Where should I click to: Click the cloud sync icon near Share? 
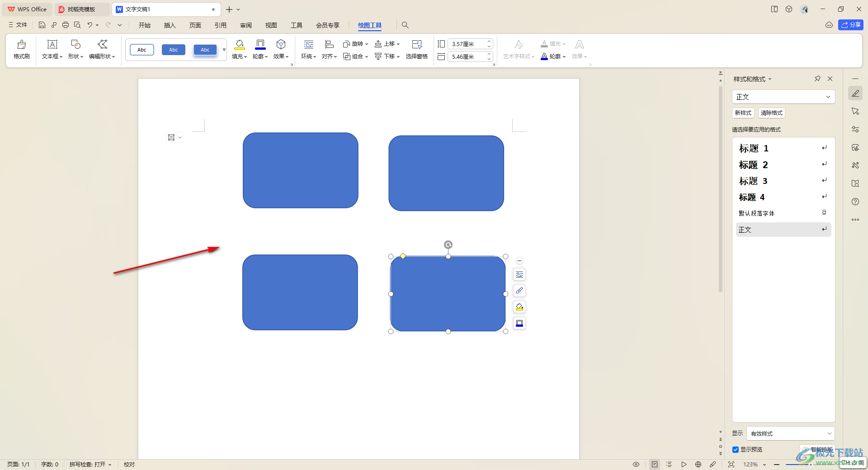(x=829, y=25)
